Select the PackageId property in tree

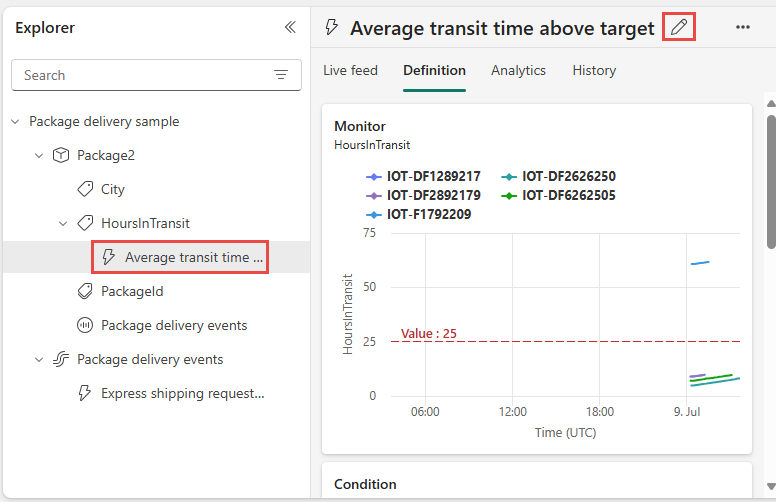tap(131, 291)
